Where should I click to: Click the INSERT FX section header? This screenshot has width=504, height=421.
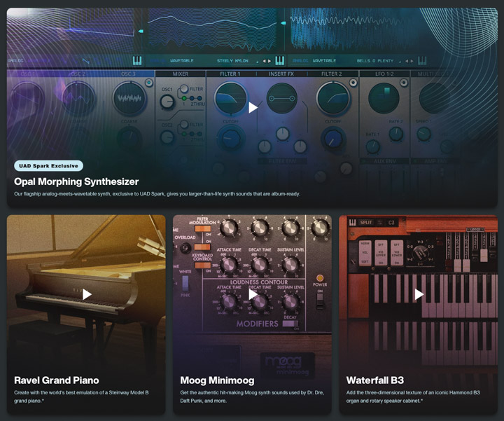tap(281, 74)
